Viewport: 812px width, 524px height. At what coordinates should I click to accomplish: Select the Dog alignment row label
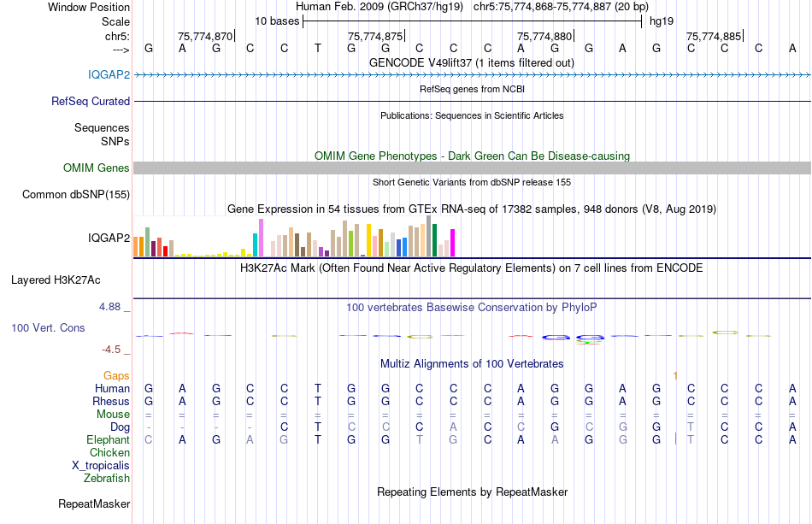pos(120,427)
